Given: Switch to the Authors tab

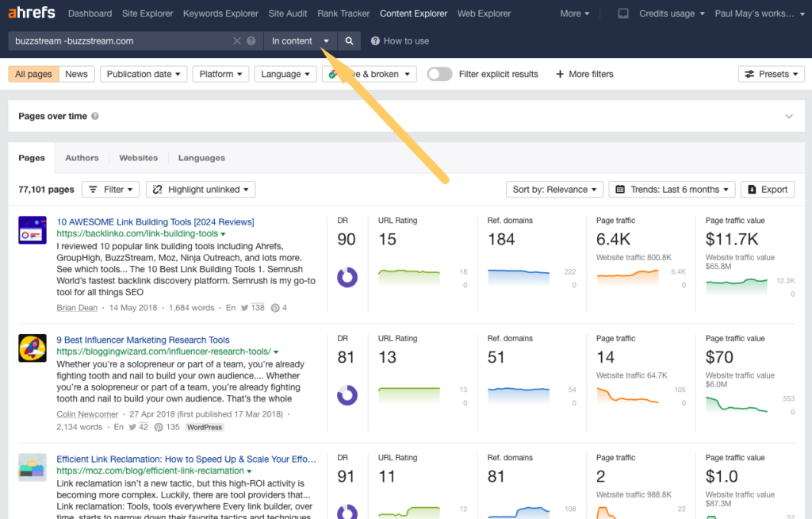Looking at the screenshot, I should [82, 158].
